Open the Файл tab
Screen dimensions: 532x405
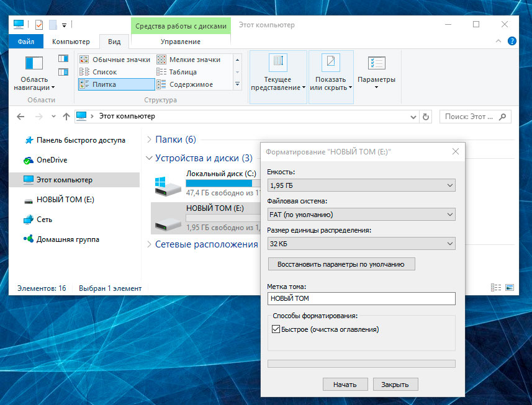26,42
